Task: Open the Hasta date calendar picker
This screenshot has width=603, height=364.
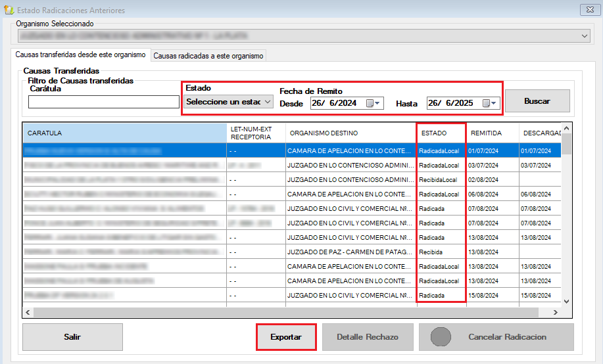Action: 490,103
